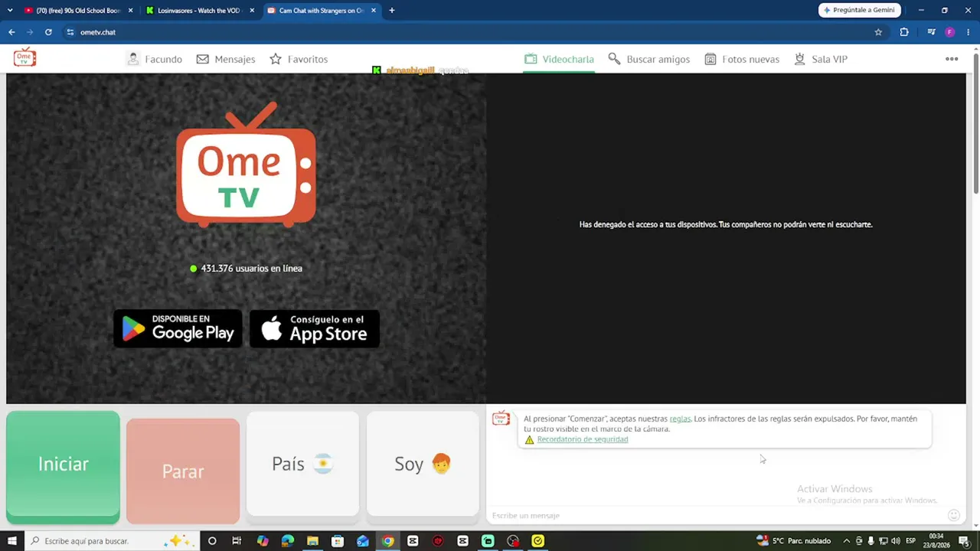Click the page vertical scrollbar
Image resolution: width=980 pixels, height=551 pixels.
pyautogui.click(x=975, y=122)
